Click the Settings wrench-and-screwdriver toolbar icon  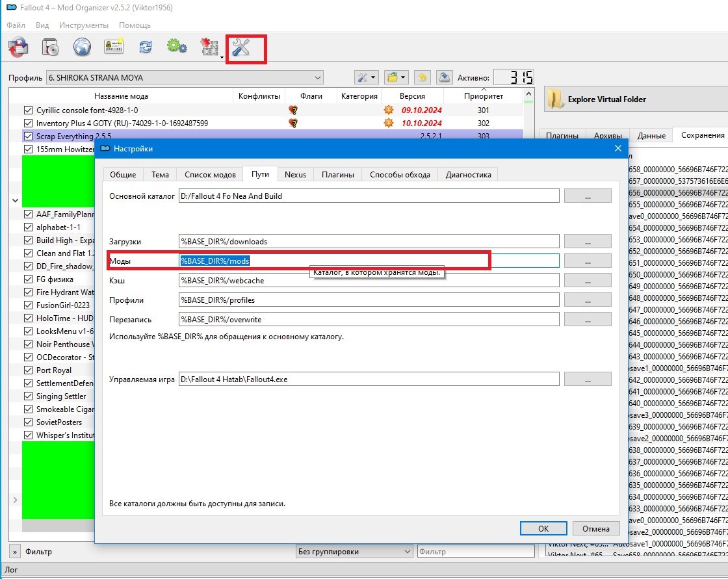click(x=242, y=47)
